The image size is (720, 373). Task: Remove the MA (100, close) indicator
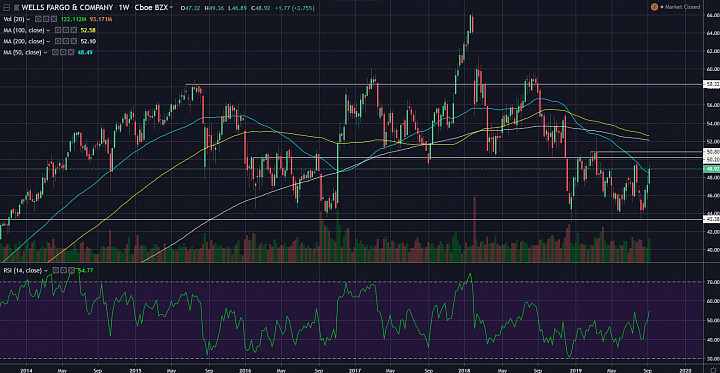click(x=74, y=30)
